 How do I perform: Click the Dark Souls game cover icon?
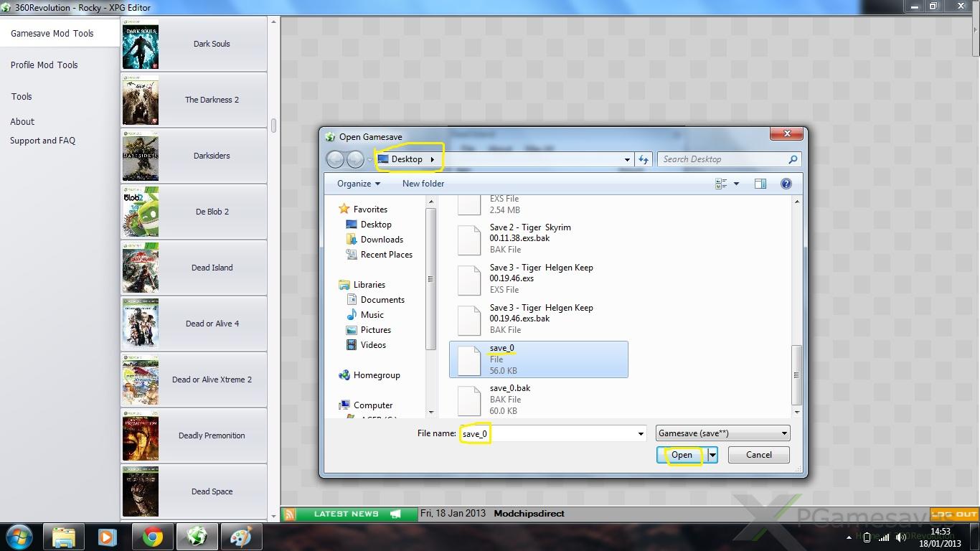point(141,44)
